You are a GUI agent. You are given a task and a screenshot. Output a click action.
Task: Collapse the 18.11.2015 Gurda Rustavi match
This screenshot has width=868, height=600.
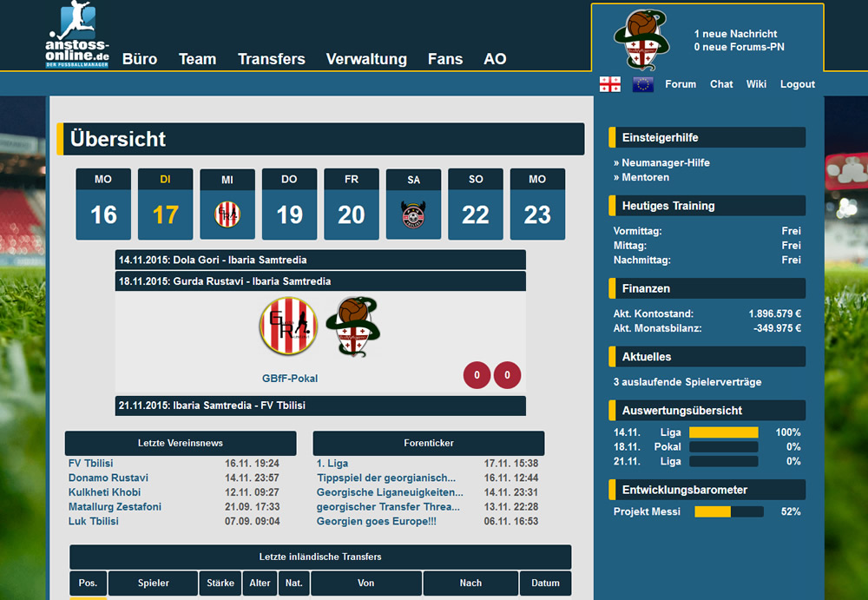(320, 281)
